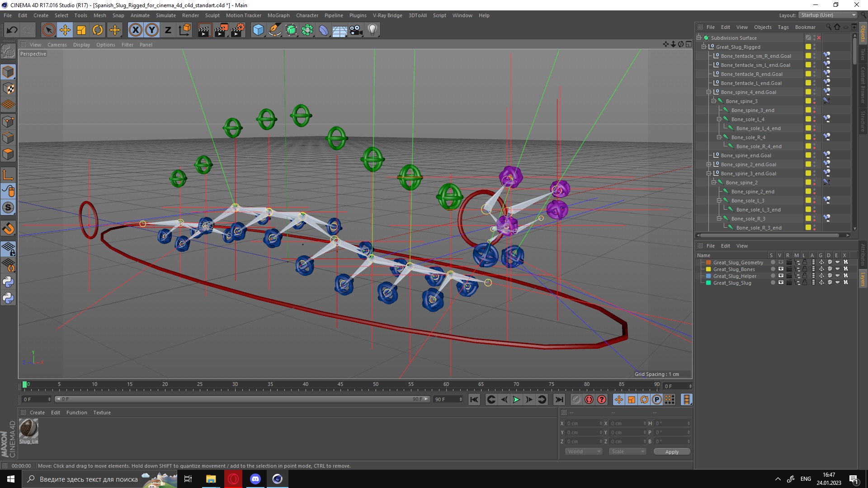Open Discord from taskbar
The image size is (868, 488).
point(255,479)
